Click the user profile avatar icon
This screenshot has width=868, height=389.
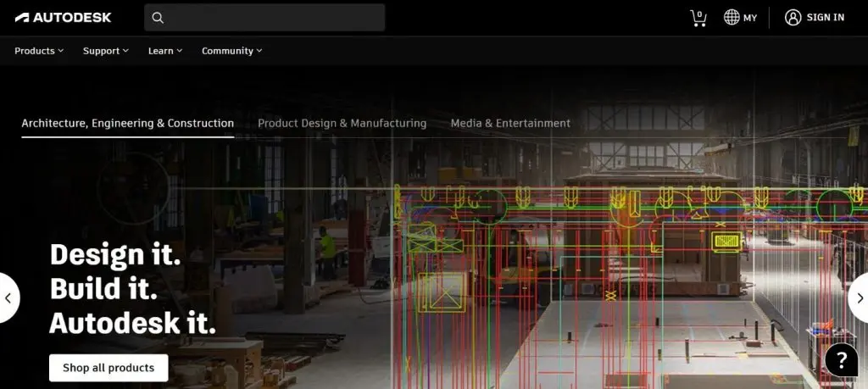coord(793,18)
